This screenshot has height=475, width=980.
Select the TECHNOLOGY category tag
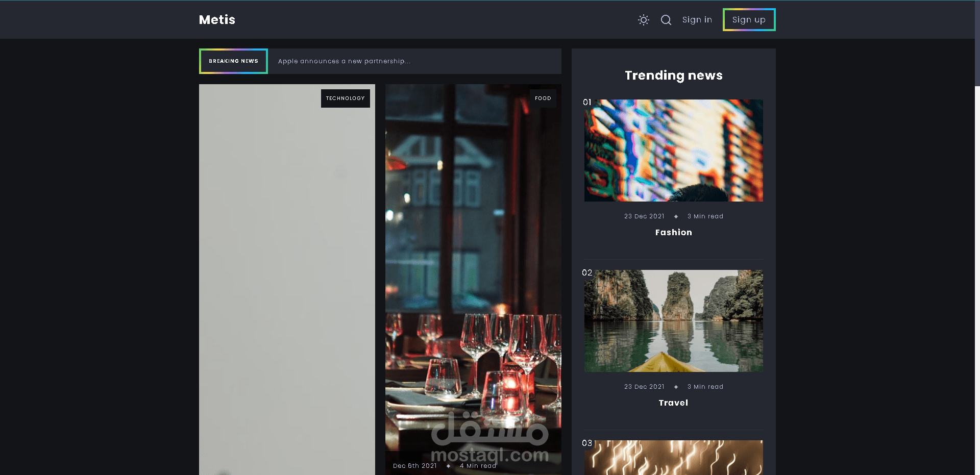click(x=346, y=98)
